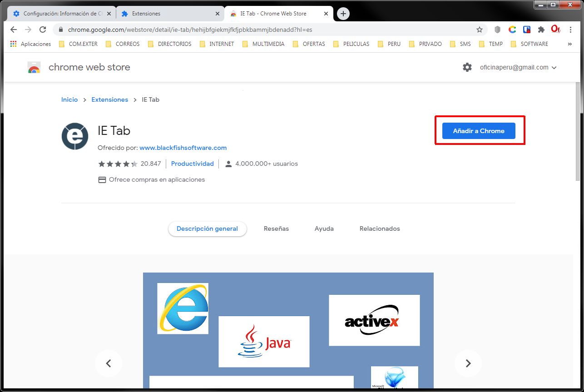Screen dimensions: 584x392
Task: Click the chrome web store logo
Action: (79, 67)
